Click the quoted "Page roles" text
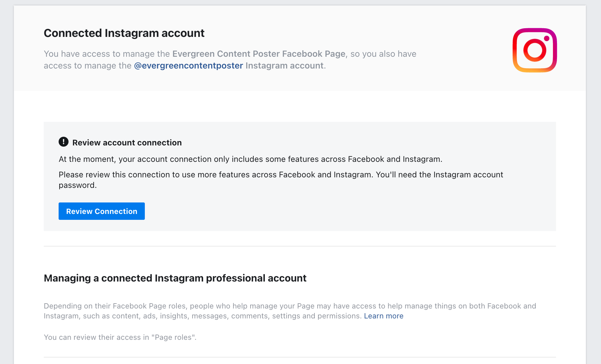 173,337
